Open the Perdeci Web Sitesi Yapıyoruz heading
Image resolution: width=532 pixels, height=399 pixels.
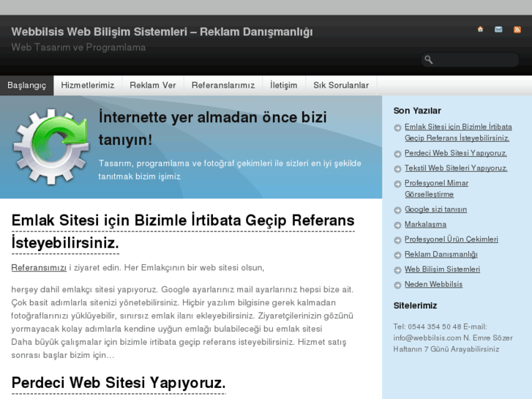[119, 383]
